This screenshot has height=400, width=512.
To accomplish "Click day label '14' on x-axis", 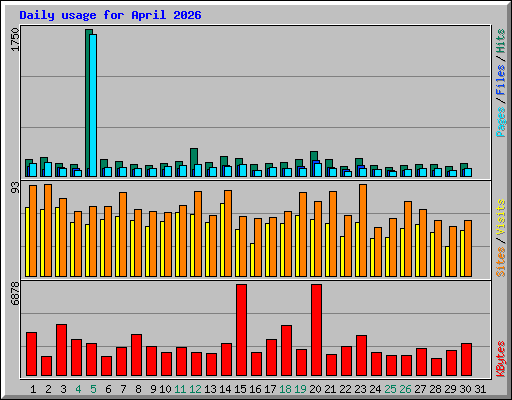I will [x=225, y=389].
